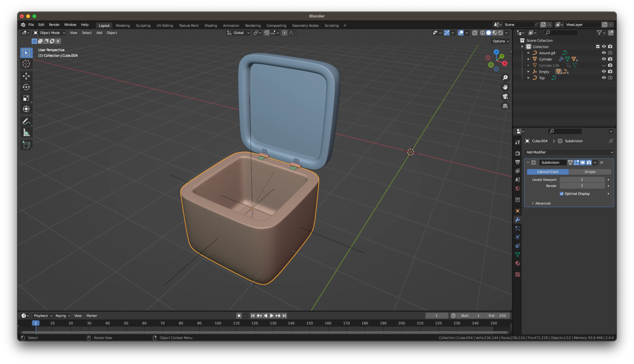
Task: Open the Render properties tab
Action: (517, 153)
